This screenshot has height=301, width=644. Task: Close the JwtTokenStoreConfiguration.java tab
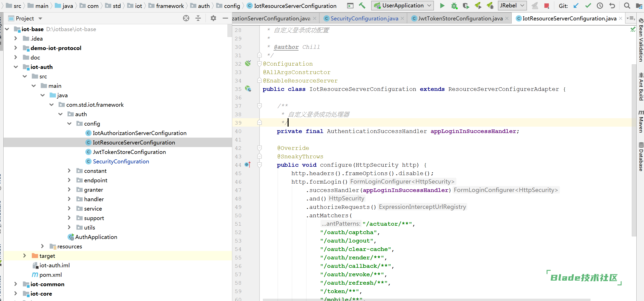coord(507,18)
